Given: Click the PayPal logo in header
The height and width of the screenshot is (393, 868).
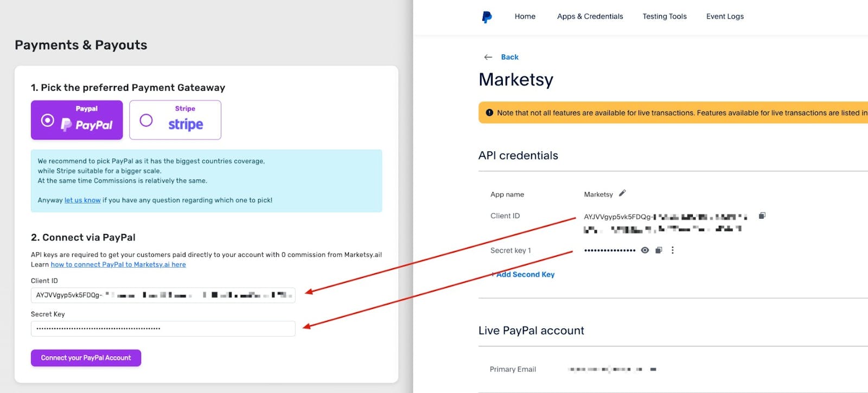Looking at the screenshot, I should [487, 17].
